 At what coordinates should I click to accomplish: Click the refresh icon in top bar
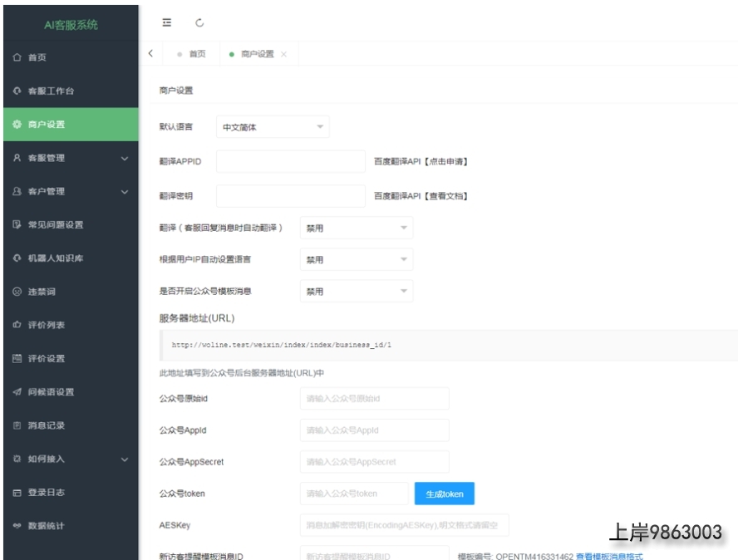[x=199, y=22]
